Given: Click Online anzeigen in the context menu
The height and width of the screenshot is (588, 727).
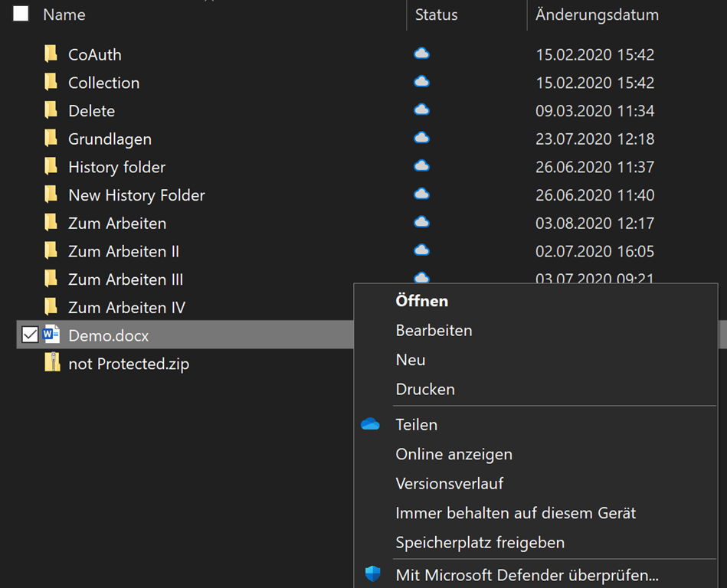Looking at the screenshot, I should [x=454, y=454].
